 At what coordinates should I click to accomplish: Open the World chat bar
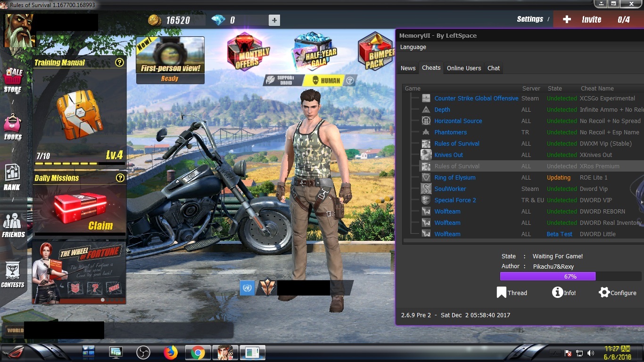tap(118, 330)
